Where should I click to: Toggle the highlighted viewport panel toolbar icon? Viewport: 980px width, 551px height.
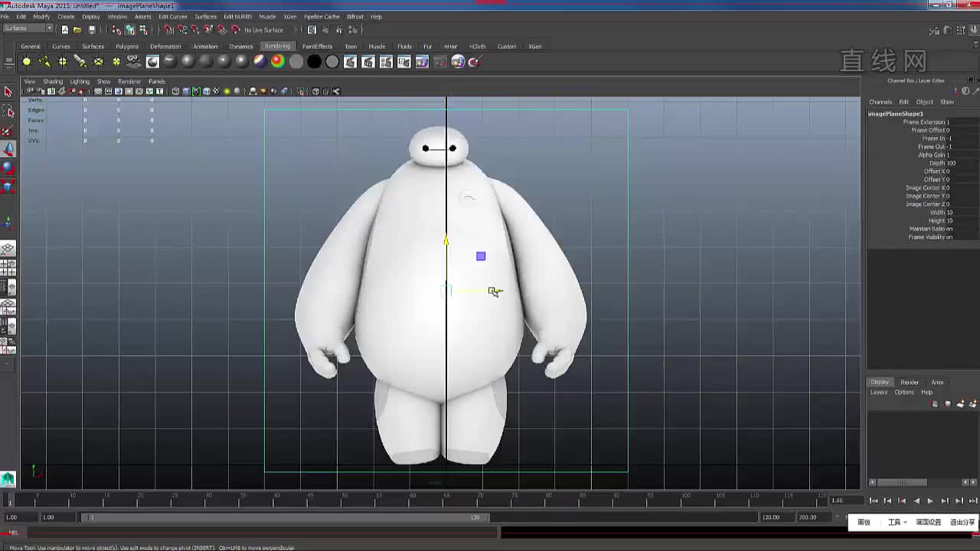[x=196, y=91]
